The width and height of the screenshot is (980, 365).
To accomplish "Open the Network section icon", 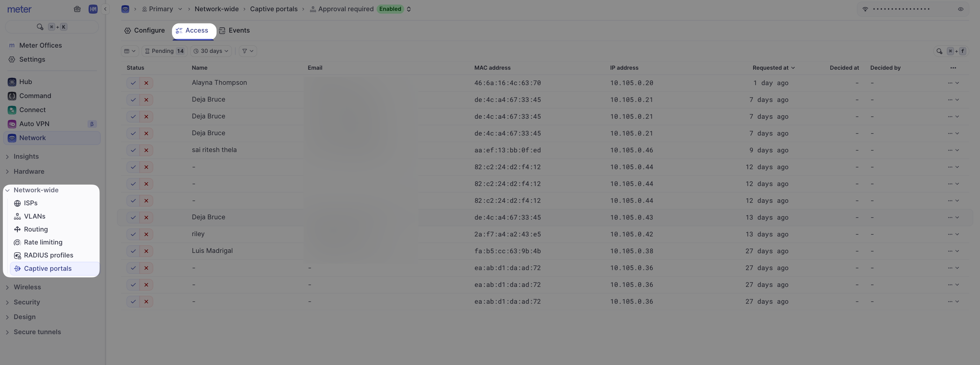I will 12,138.
